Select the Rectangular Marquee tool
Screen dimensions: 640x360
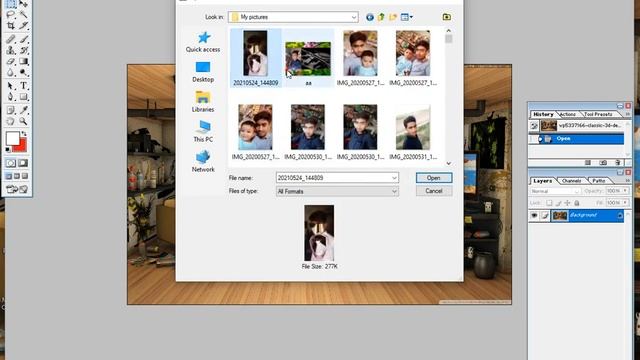tap(11, 4)
